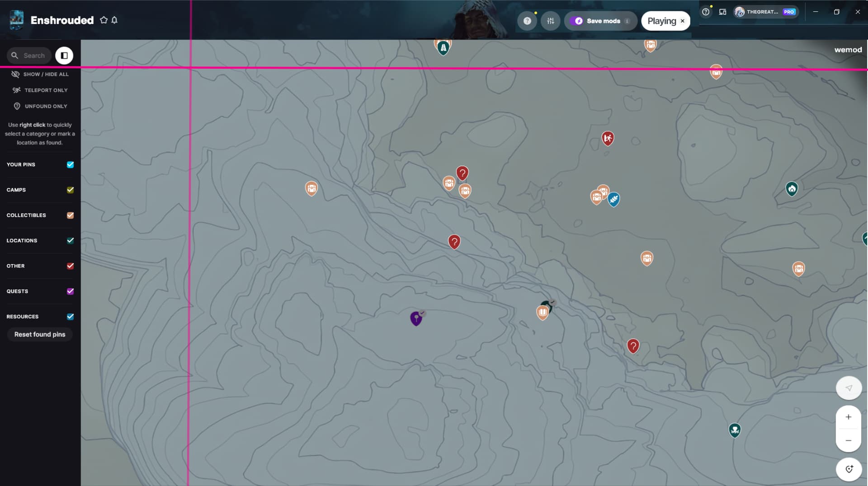This screenshot has width=868, height=486.
Task: Zoom in the map with plus button
Action: point(849,417)
